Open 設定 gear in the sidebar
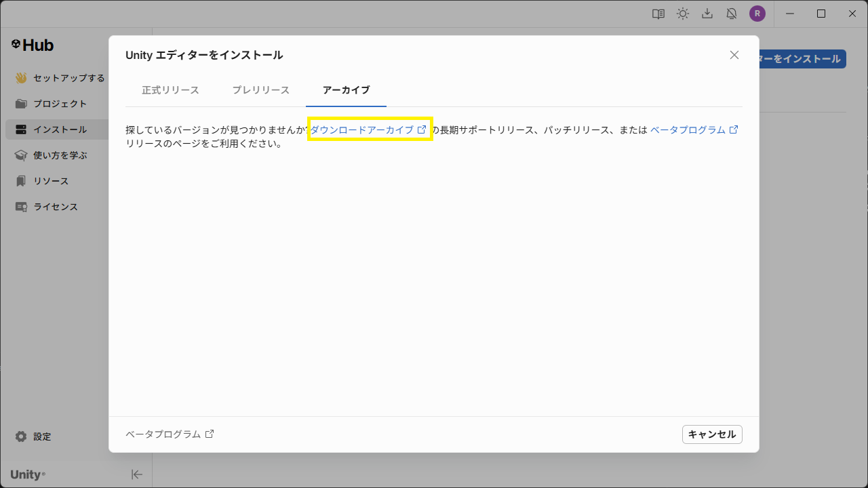868x488 pixels. (x=21, y=436)
